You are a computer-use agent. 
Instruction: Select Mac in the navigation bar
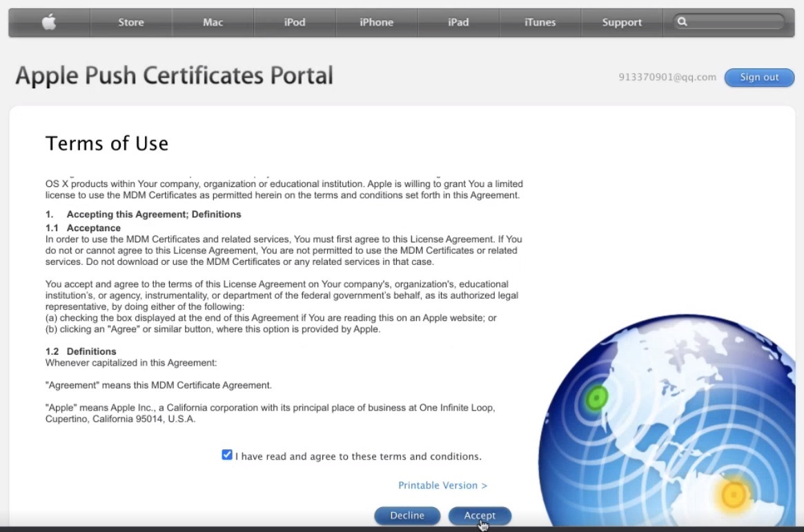coord(213,21)
